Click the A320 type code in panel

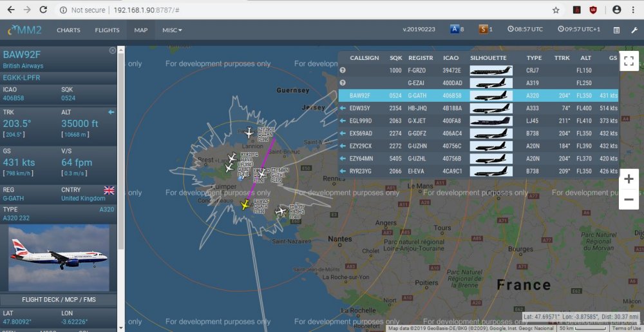pyautogui.click(x=107, y=210)
